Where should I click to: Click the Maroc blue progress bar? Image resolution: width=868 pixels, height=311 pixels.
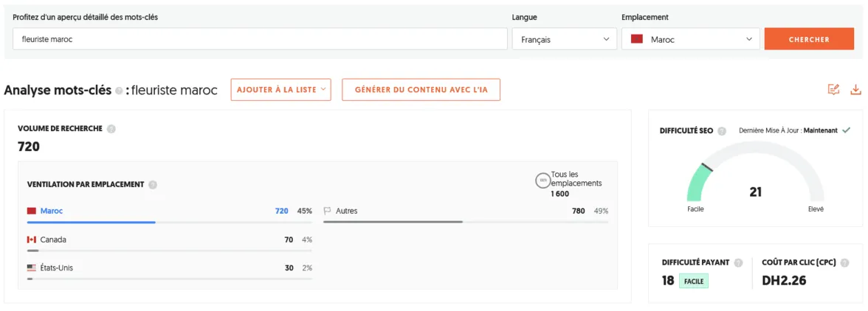(x=92, y=222)
